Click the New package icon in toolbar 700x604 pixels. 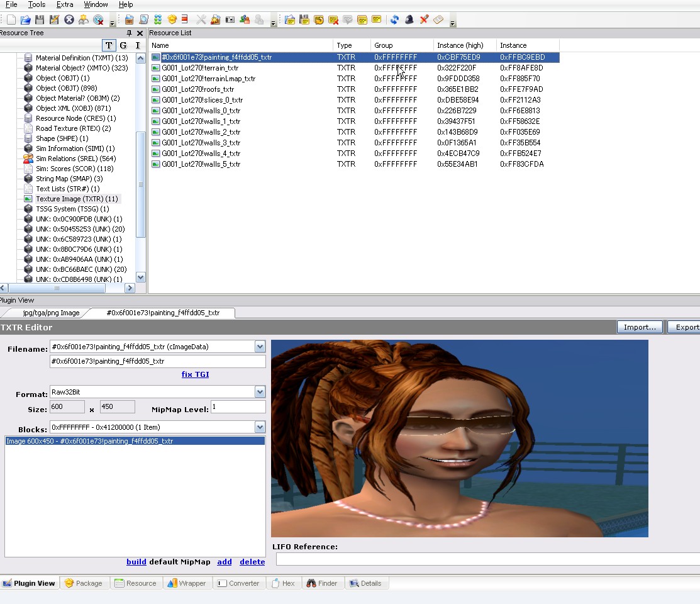[11, 20]
